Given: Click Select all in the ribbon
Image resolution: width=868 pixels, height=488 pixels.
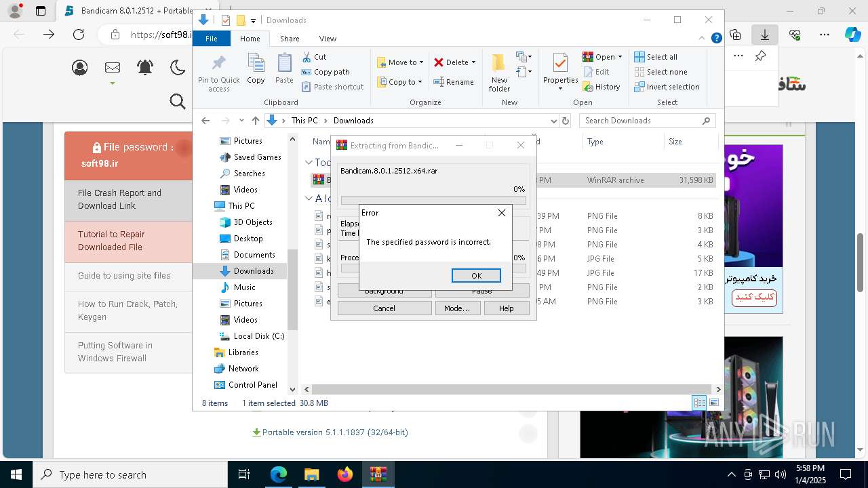Looking at the screenshot, I should point(656,57).
